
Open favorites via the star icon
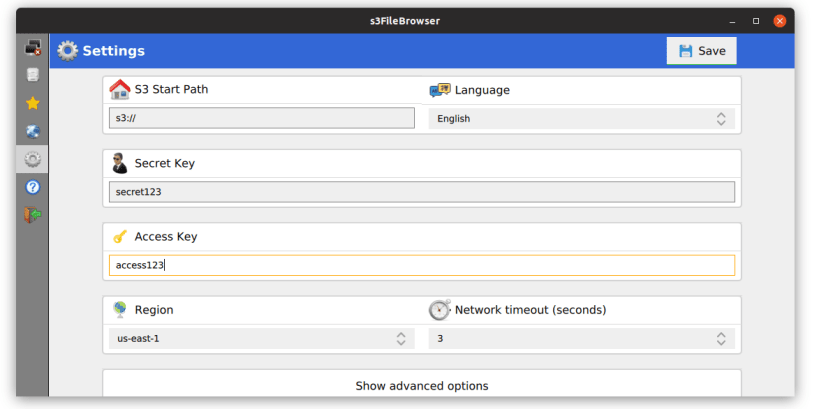click(33, 103)
